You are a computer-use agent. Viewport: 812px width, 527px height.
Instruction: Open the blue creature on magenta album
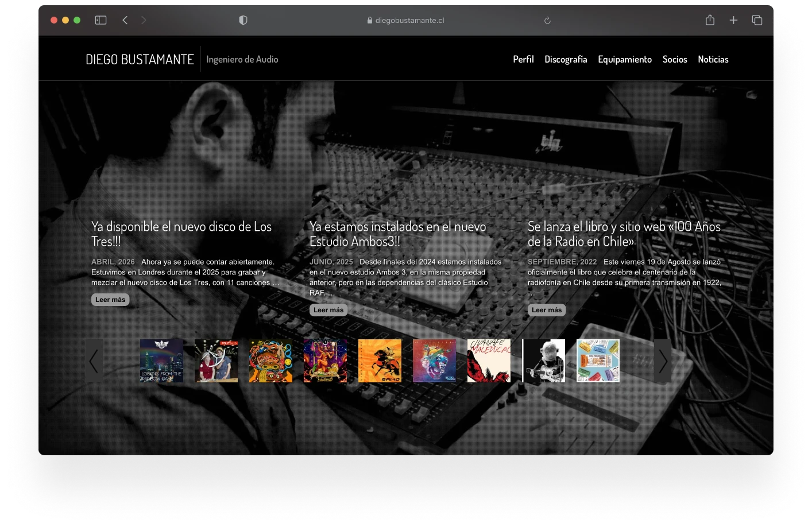point(434,361)
